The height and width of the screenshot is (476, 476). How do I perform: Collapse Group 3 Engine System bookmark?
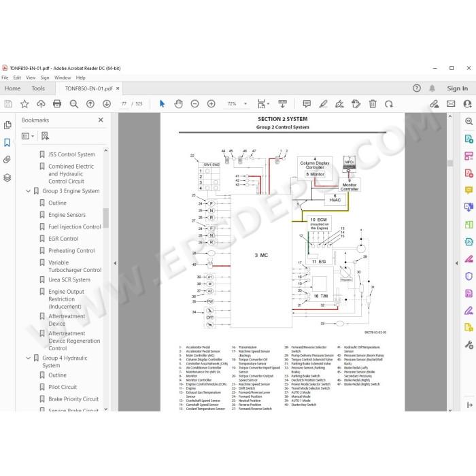(x=29, y=191)
